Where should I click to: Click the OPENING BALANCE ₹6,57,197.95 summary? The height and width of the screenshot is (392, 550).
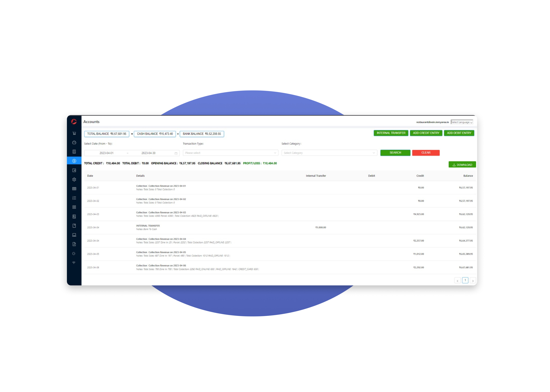point(173,163)
